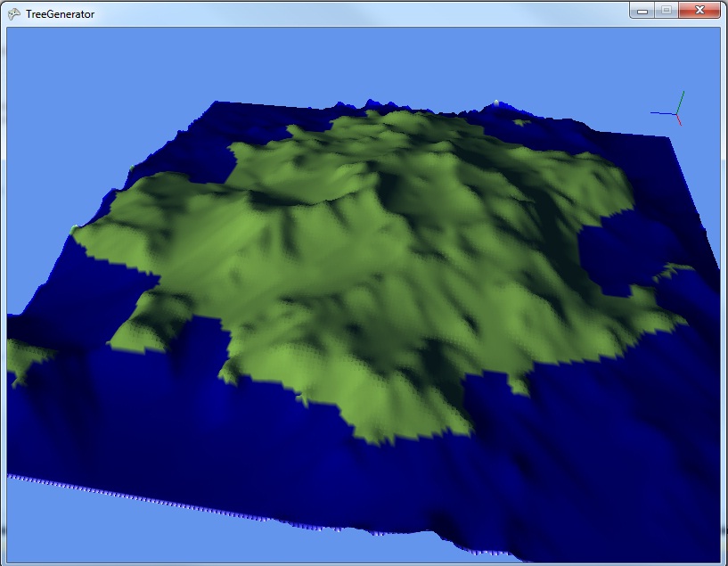Click the TreeGenerator app icon in title bar
728x566 pixels.
(x=14, y=13)
